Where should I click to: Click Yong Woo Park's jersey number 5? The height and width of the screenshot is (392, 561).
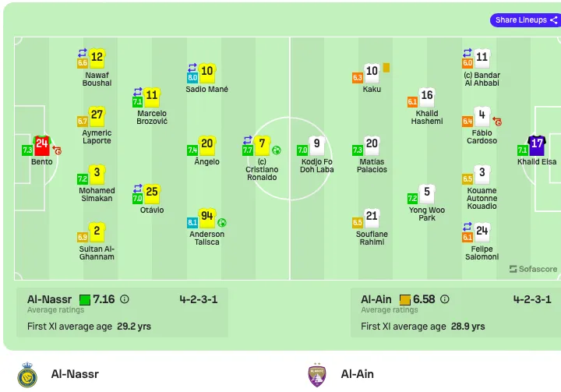click(427, 193)
